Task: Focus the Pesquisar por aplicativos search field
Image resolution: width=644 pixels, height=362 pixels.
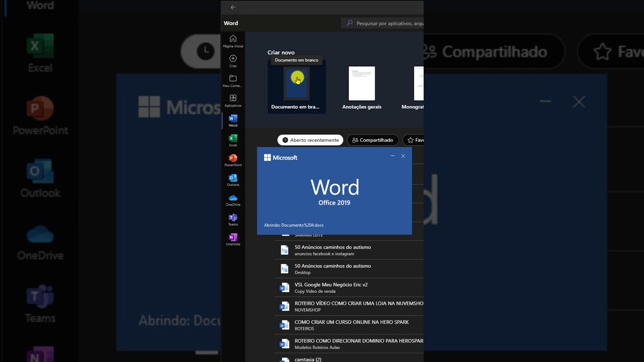Action: [x=382, y=23]
